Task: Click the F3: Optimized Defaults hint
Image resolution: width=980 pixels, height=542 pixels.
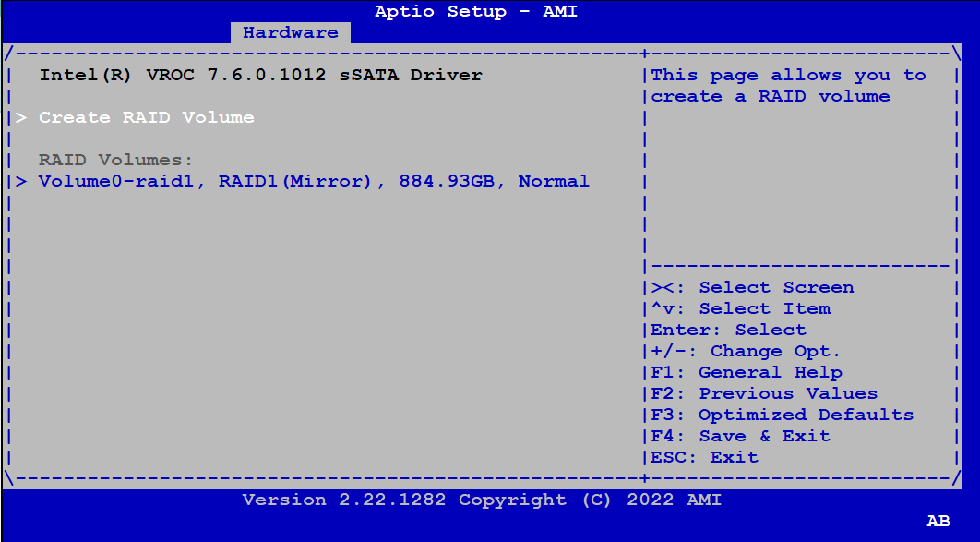Action: [782, 416]
